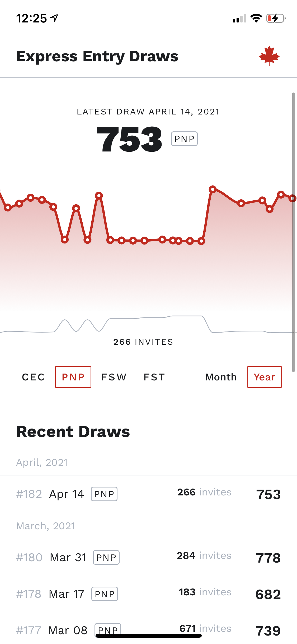Tap the red maple leaf icon

pyautogui.click(x=269, y=56)
